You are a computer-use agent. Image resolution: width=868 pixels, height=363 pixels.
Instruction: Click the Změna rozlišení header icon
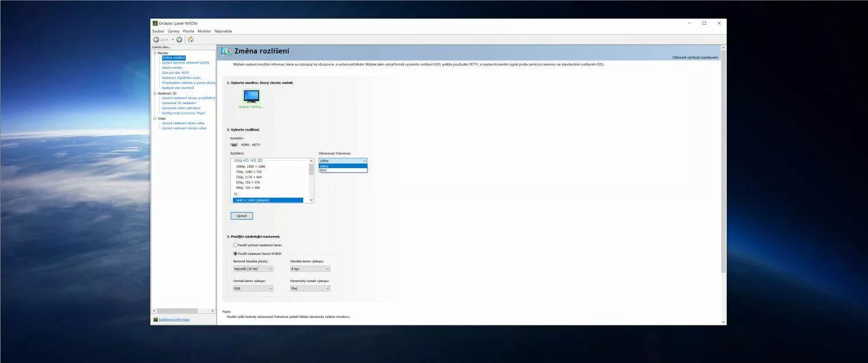coord(226,51)
